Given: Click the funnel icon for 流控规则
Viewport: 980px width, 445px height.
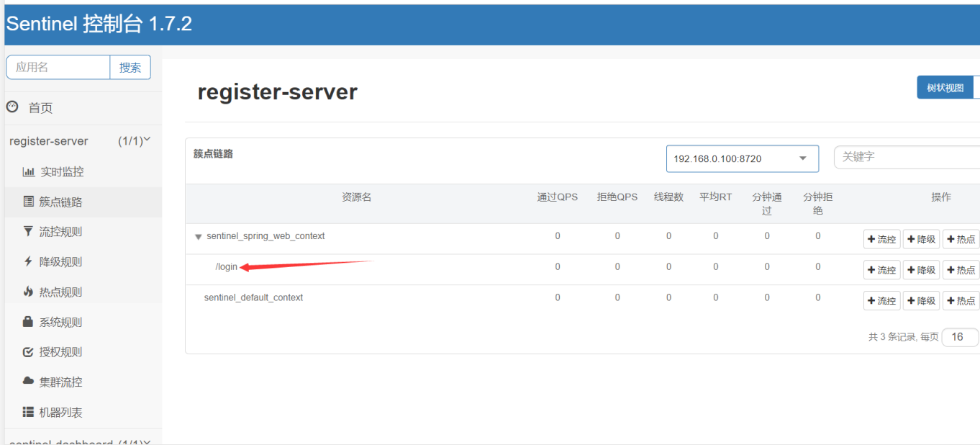Looking at the screenshot, I should 29,231.
